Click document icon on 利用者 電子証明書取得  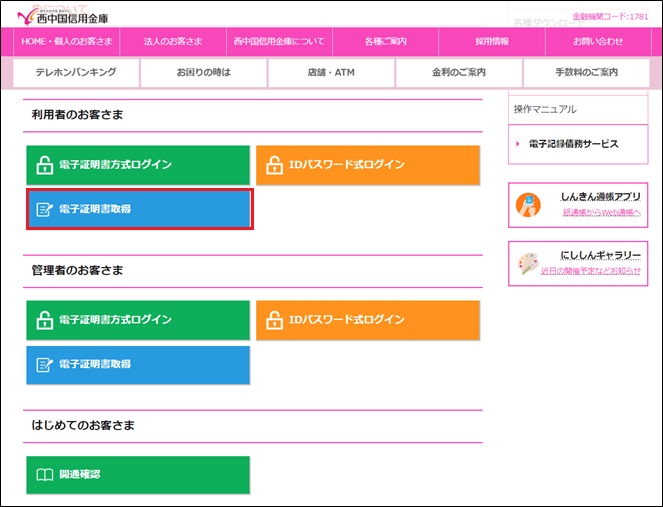pos(44,210)
